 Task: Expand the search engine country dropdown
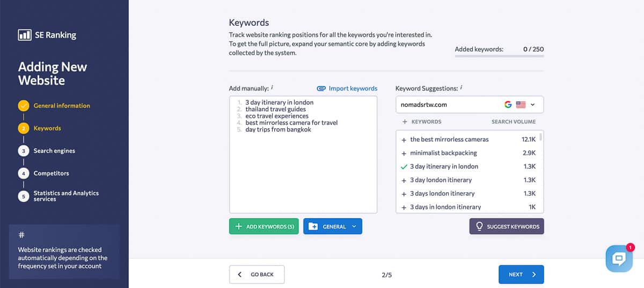[x=532, y=105]
